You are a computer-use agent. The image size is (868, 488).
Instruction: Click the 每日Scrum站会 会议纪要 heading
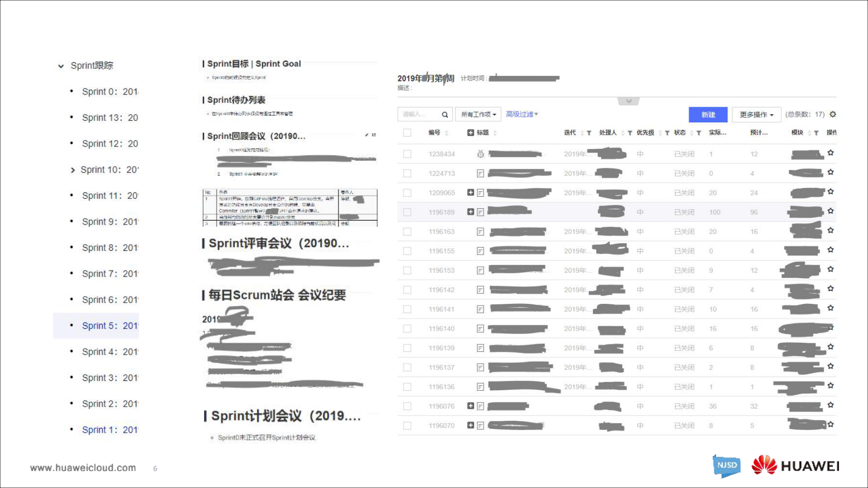277,295
